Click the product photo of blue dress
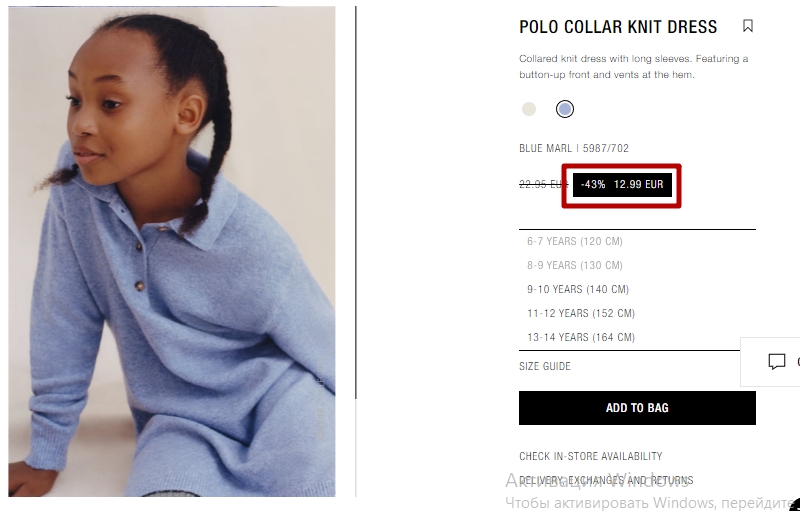 coord(172,251)
